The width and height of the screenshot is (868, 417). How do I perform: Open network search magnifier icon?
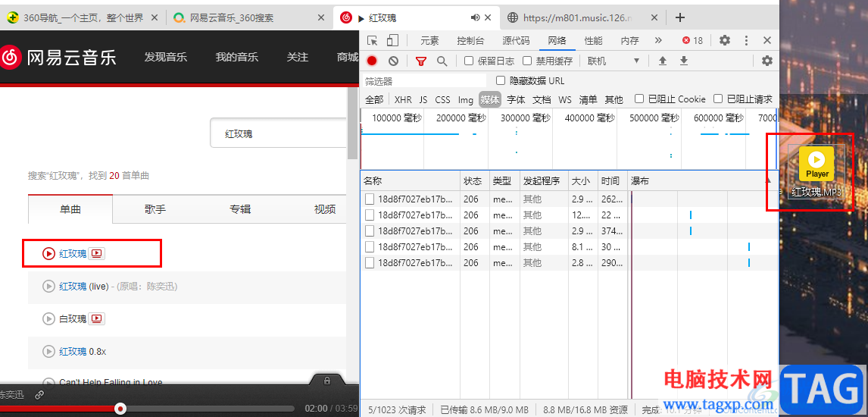442,61
